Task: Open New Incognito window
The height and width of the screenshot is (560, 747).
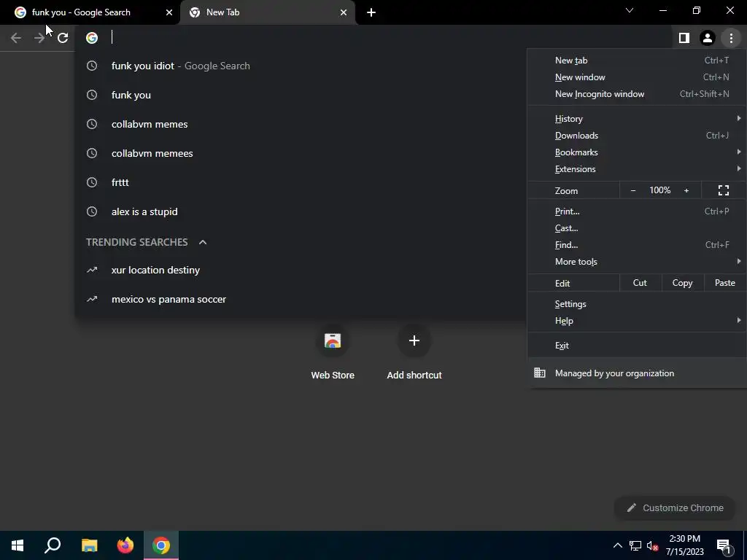Action: [637, 94]
